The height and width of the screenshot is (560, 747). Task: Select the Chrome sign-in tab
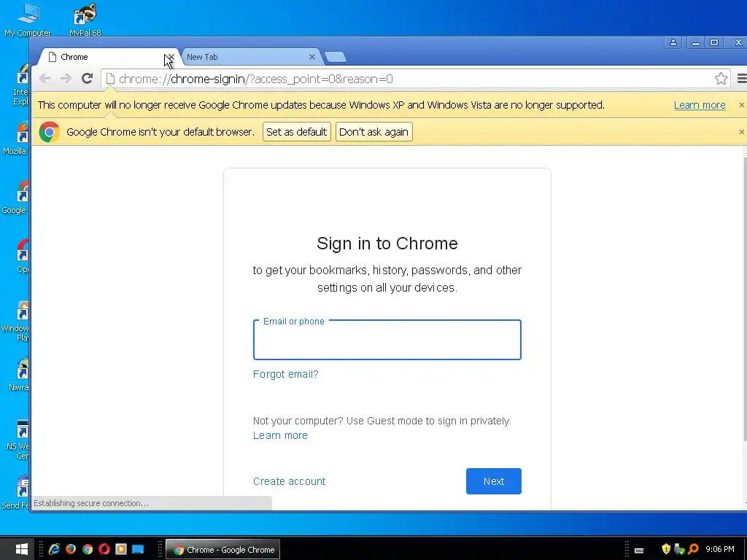coord(107,57)
